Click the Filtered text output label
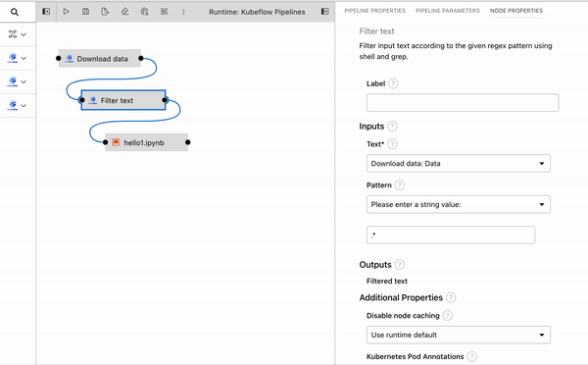 387,281
